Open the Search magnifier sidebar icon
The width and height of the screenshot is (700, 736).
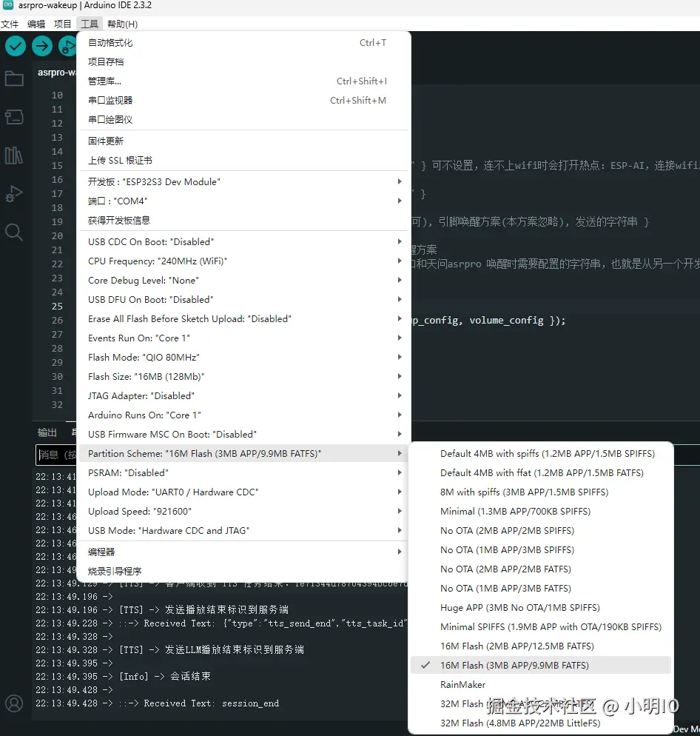[14, 232]
